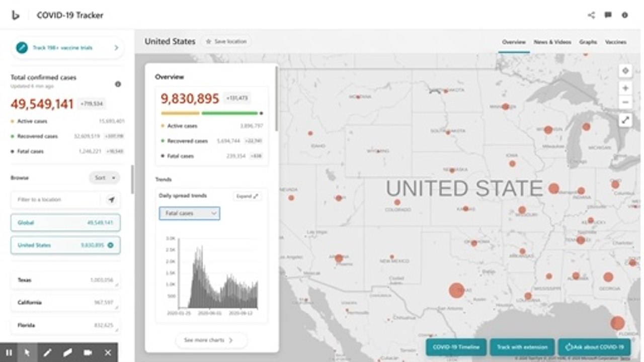Use the locate-me arrow near filter
Viewport: 644px width, 362px height.
tap(112, 200)
